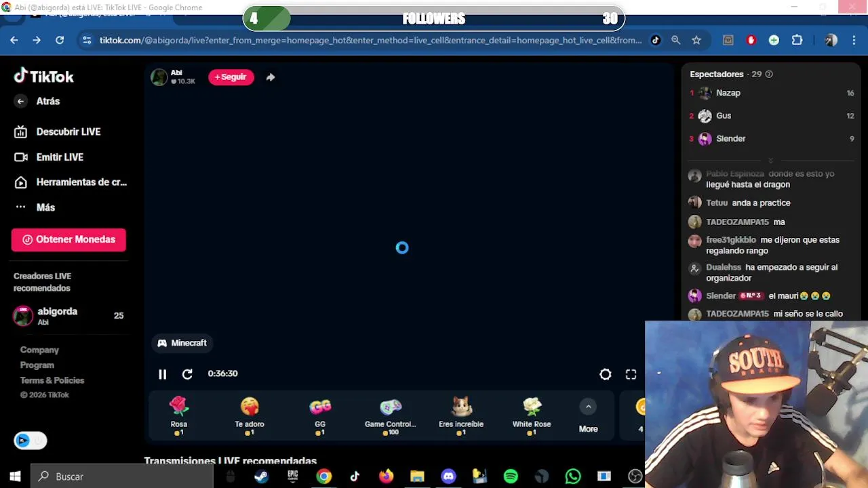
Task: Click the TikTok logo
Action: coord(44,76)
